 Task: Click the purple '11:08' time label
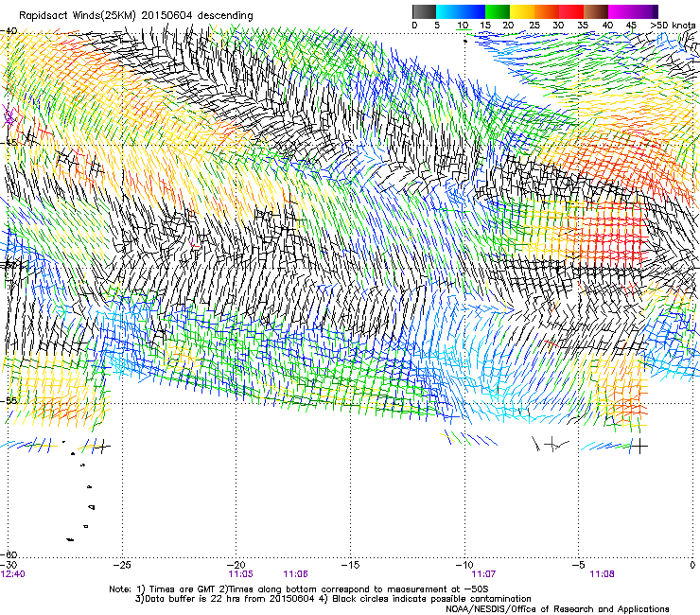[x=602, y=574]
